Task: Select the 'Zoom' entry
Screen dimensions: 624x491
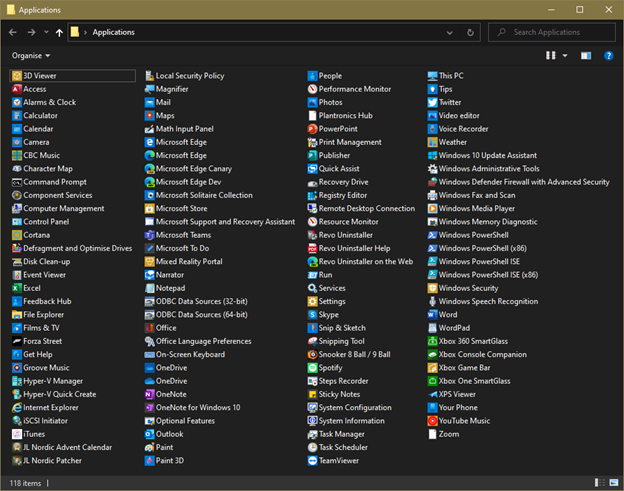Action: pyautogui.click(x=444, y=434)
